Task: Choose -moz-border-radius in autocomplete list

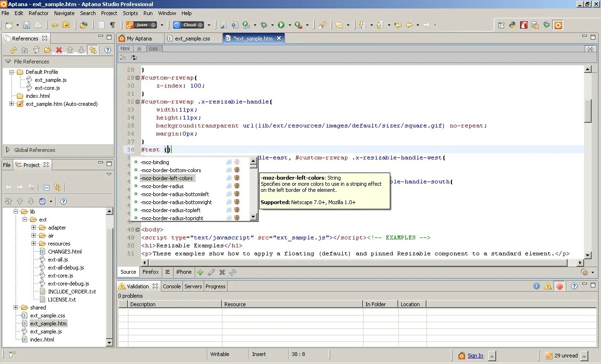Action: tap(161, 186)
